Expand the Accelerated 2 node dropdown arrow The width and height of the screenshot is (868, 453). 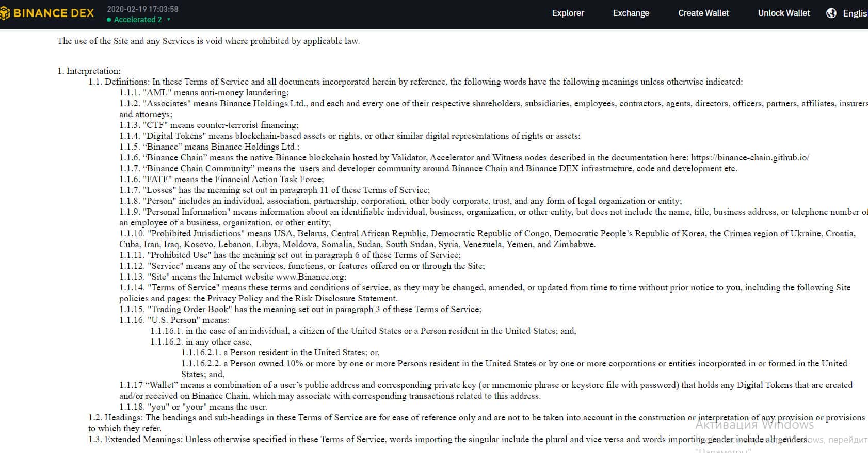[x=169, y=20]
